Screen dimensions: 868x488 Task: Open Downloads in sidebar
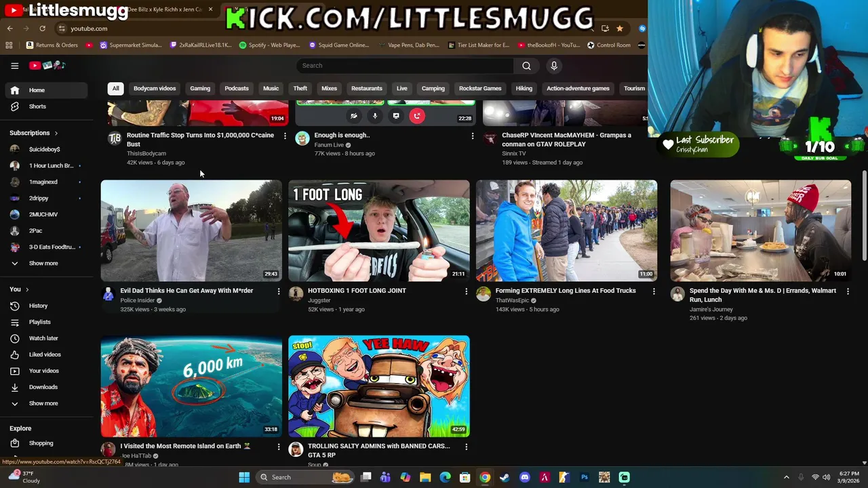point(46,387)
